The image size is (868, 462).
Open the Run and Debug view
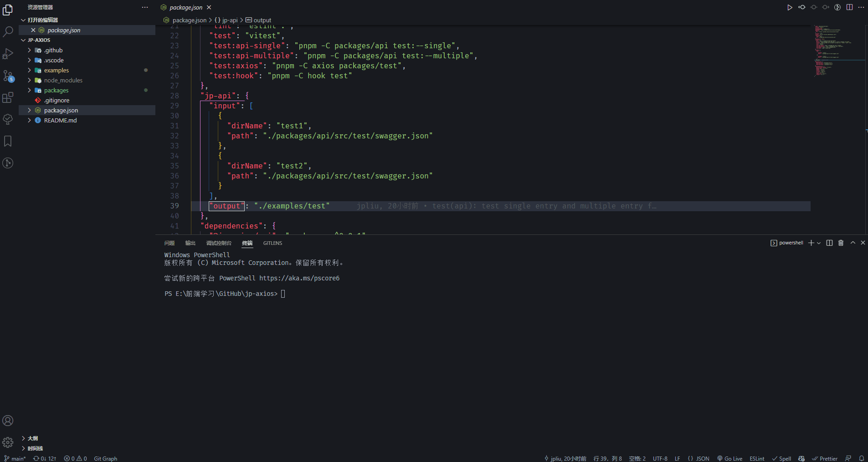[x=8, y=53]
